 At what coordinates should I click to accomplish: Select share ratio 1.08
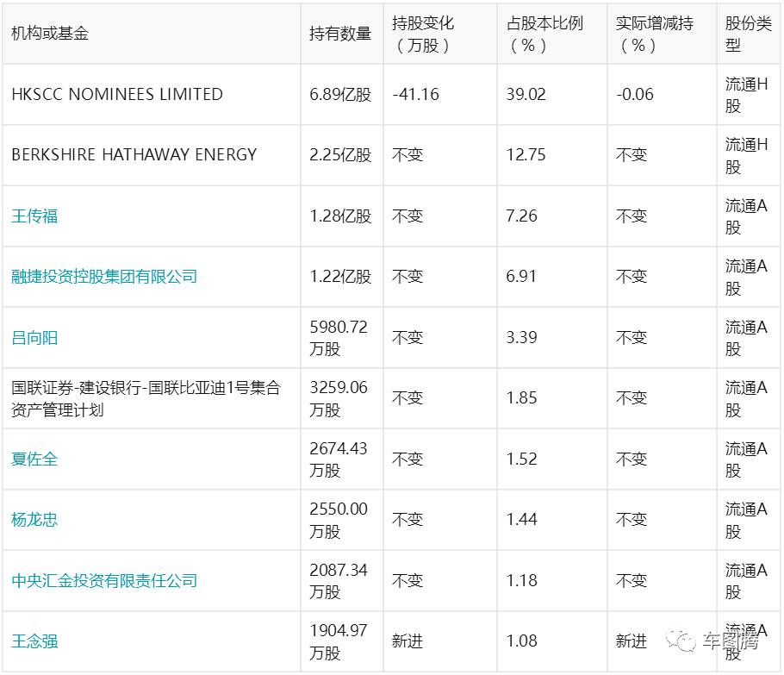(521, 641)
